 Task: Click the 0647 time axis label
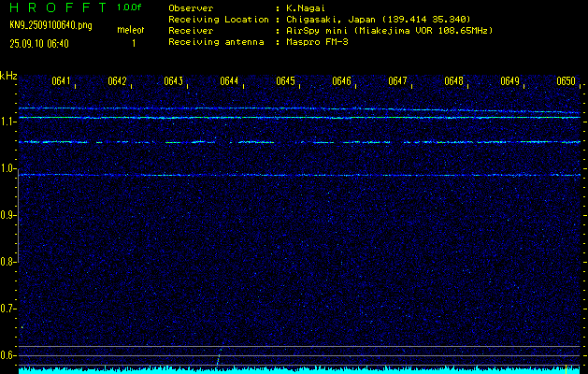click(x=398, y=81)
